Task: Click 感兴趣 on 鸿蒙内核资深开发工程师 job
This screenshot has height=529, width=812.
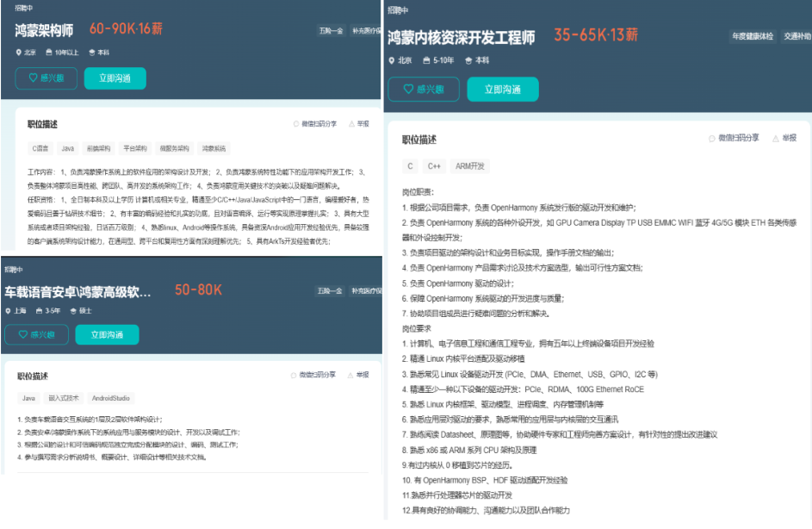Action: click(424, 89)
